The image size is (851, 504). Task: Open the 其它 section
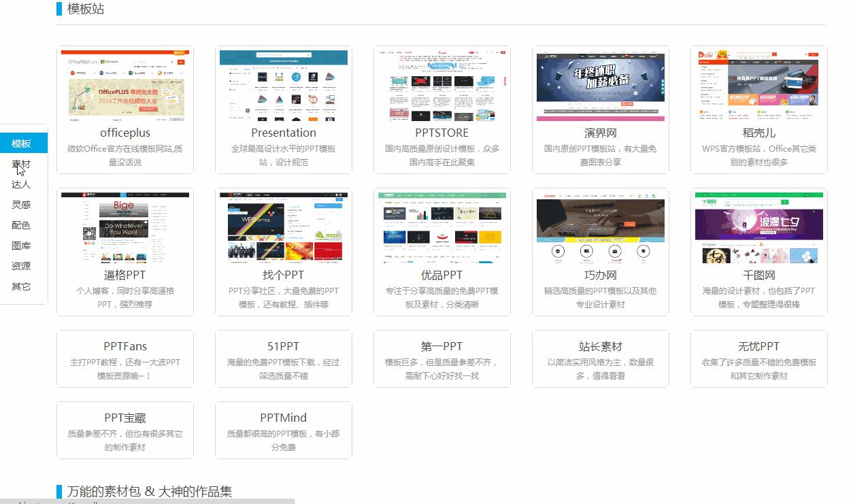pos(20,286)
